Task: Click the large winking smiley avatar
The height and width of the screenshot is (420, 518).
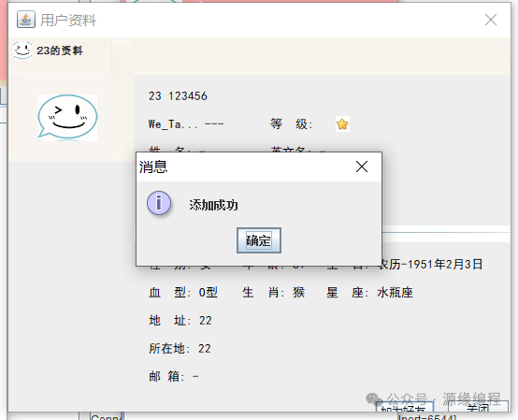Action: [x=67, y=118]
